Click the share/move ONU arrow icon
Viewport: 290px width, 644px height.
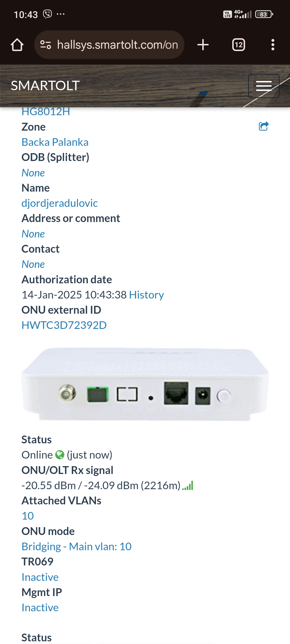(x=264, y=126)
